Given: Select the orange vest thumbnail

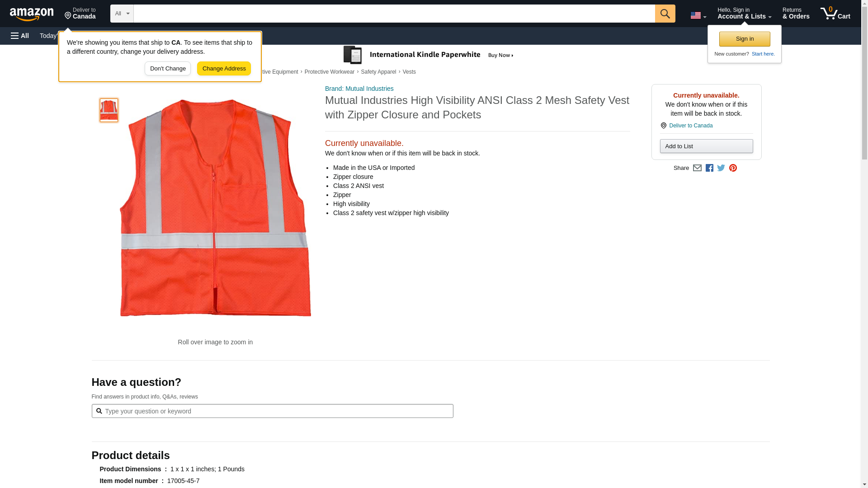Looking at the screenshot, I should click(x=109, y=110).
